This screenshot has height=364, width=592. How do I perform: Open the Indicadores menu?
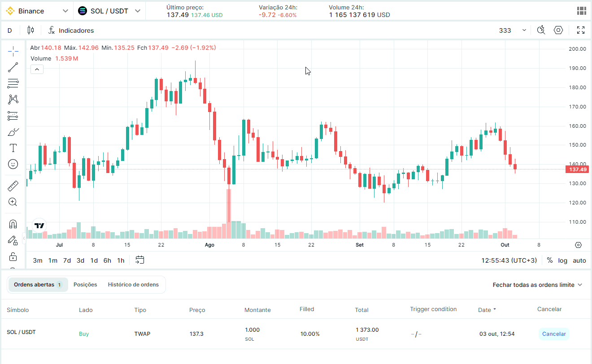[x=71, y=30]
